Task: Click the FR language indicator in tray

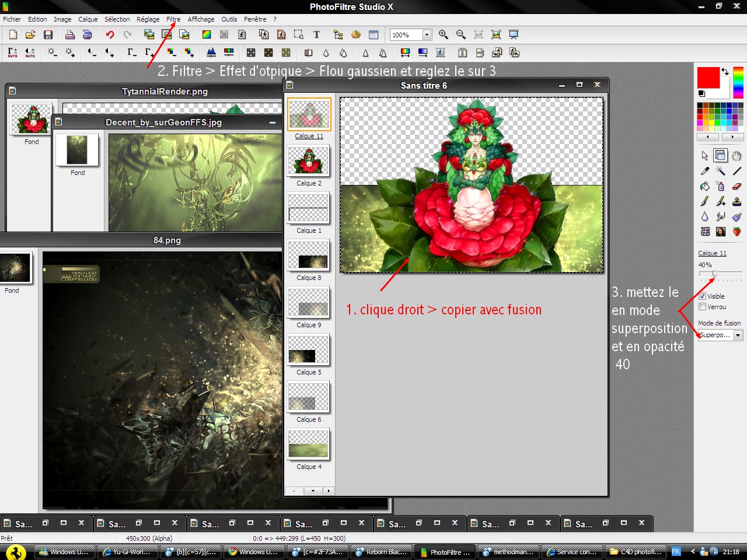Action: [x=676, y=551]
